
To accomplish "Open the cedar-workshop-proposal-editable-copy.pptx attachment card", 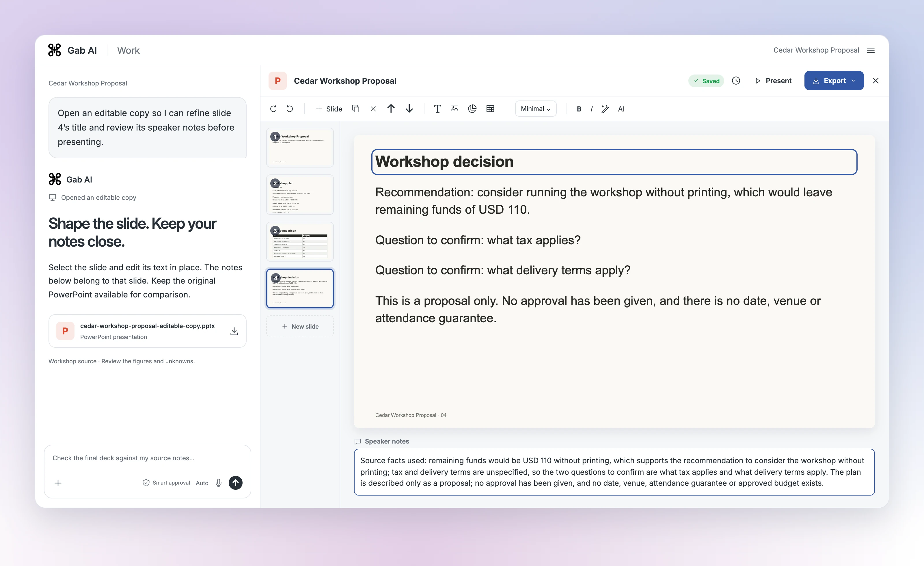I will pyautogui.click(x=147, y=331).
